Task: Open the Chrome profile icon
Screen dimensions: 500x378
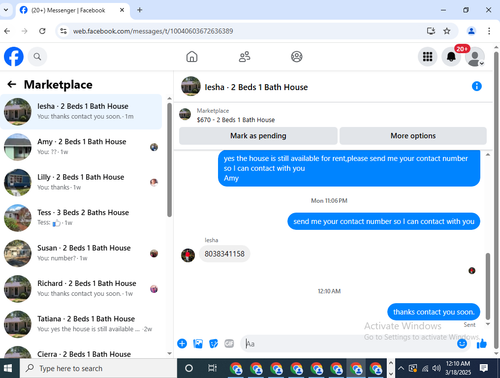Action: pos(471,31)
